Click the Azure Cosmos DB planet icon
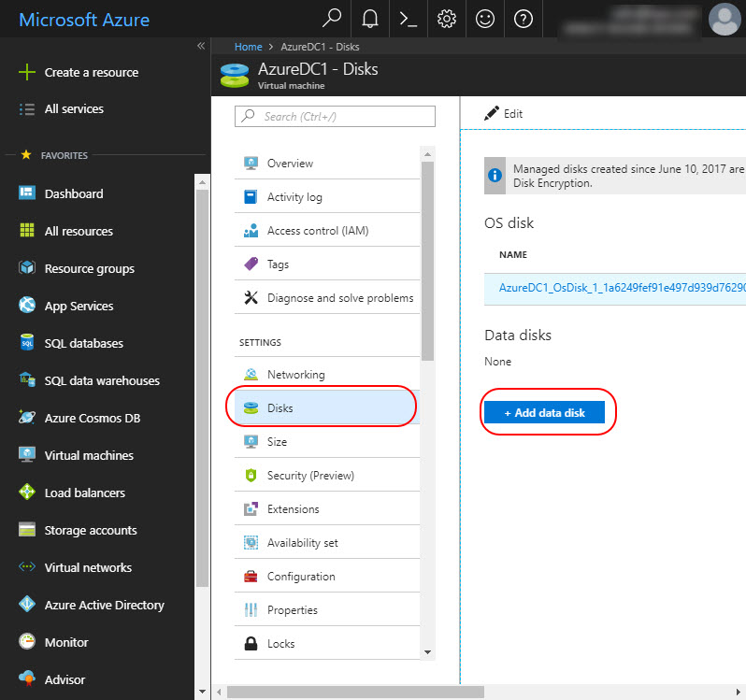This screenshot has width=746, height=700. 27,417
